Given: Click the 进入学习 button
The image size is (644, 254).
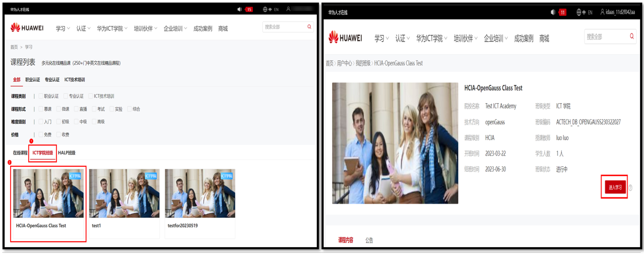Looking at the screenshot, I should tap(615, 187).
